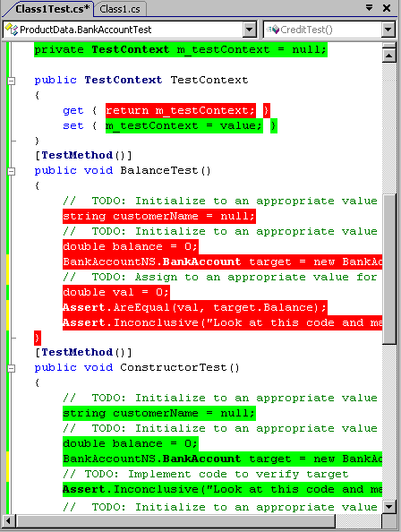Viewport: 401px width, 532px height.
Task: Click the vertical scrollbar thumb
Action: [x=389, y=269]
